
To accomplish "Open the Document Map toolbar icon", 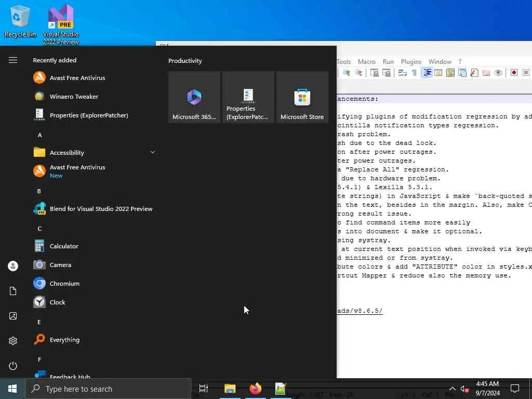I will click(x=450, y=73).
